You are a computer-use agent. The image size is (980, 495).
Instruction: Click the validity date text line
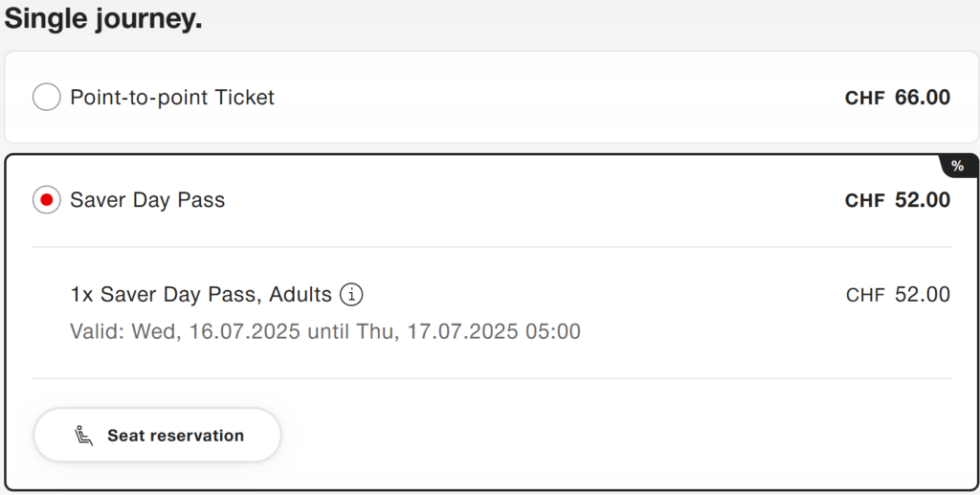point(325,331)
